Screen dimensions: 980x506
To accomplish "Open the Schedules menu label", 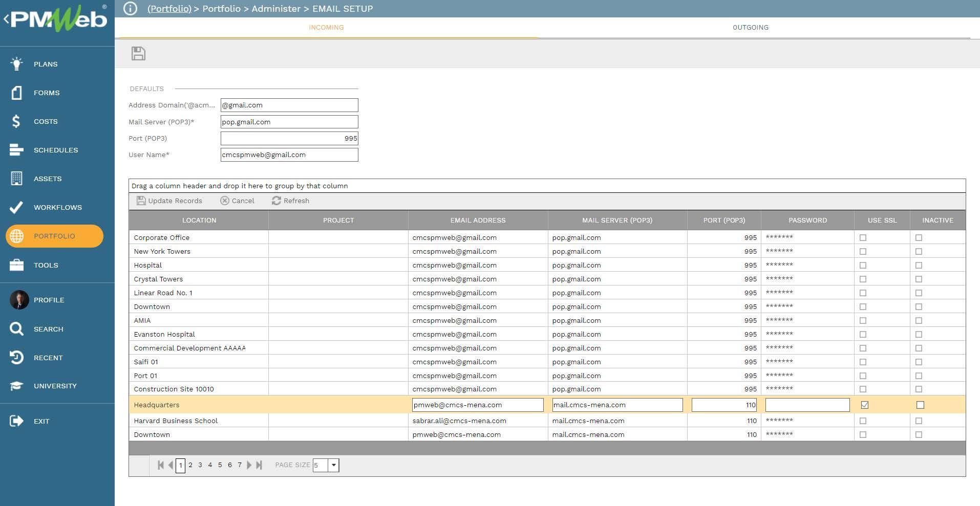I will pyautogui.click(x=56, y=150).
